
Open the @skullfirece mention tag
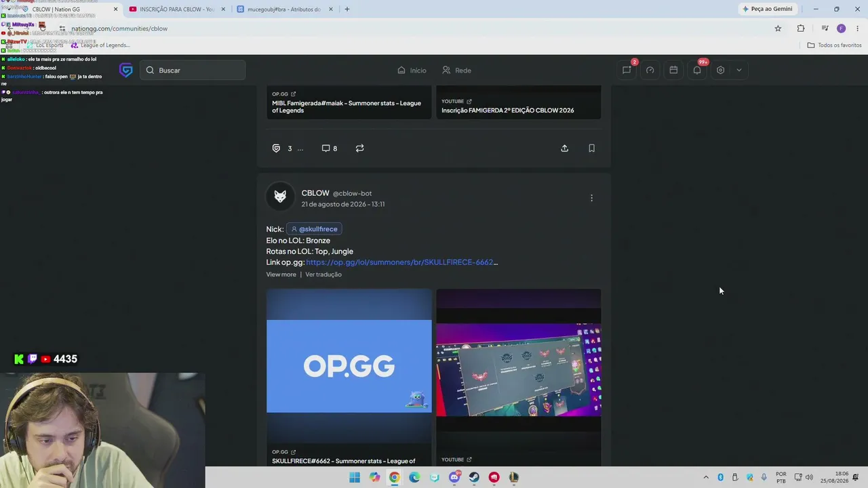(314, 229)
